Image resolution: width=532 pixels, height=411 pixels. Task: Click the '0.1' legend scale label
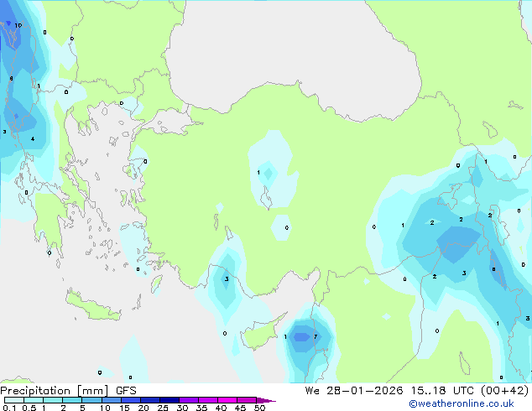pyautogui.click(x=9, y=408)
